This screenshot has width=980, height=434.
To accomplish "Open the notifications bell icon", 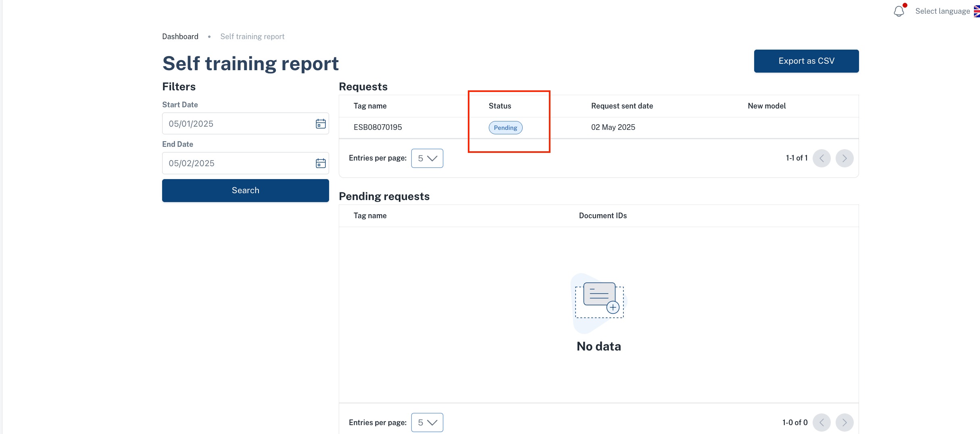I will tap(899, 11).
